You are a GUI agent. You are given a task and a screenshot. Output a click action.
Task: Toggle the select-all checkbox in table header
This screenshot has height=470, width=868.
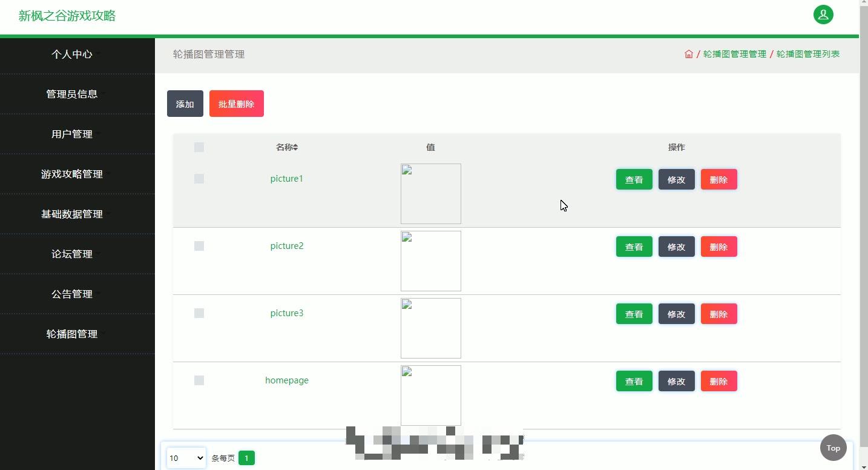click(199, 147)
